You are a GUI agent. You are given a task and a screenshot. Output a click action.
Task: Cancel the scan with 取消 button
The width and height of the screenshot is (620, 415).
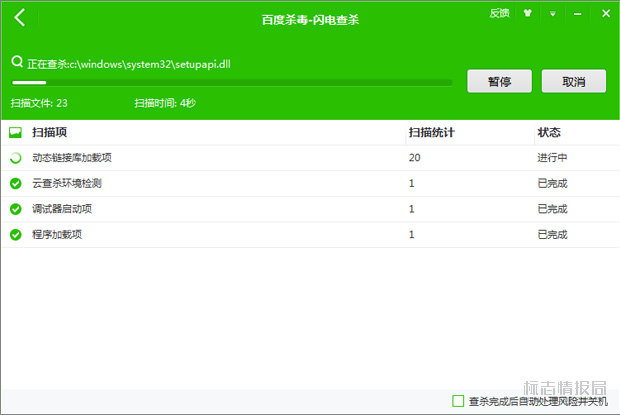[x=574, y=81]
